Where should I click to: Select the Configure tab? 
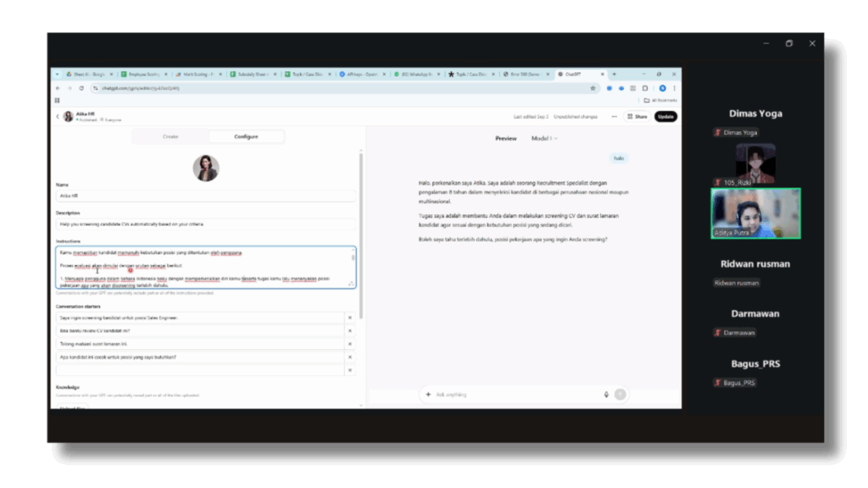246,136
